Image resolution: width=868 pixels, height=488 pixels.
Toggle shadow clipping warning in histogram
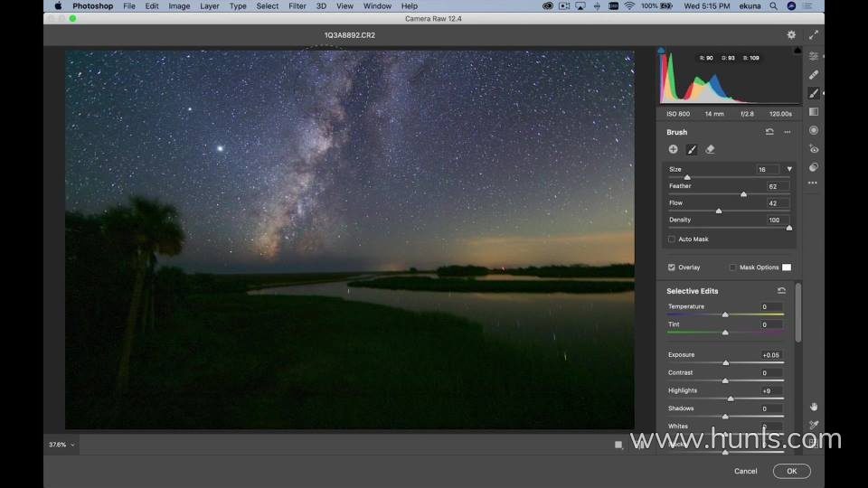(x=661, y=51)
